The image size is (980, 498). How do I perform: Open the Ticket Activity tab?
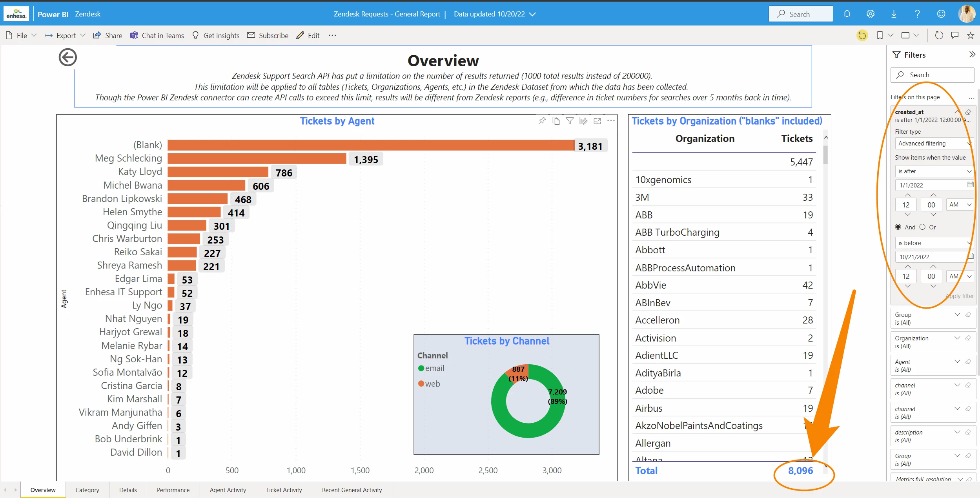pyautogui.click(x=284, y=490)
